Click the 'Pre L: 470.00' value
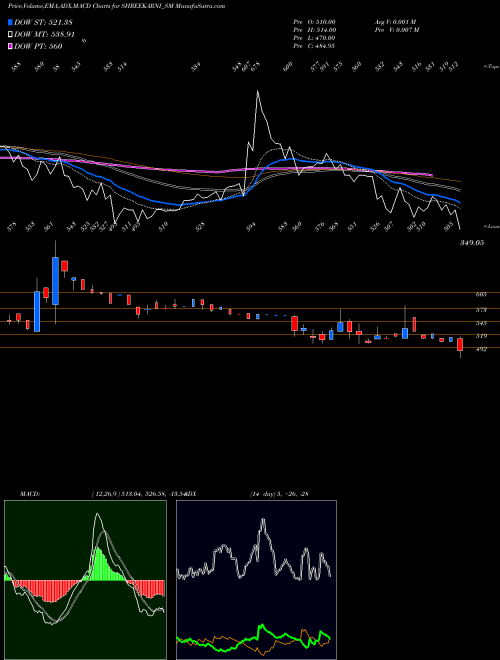The image size is (500, 660). click(314, 38)
